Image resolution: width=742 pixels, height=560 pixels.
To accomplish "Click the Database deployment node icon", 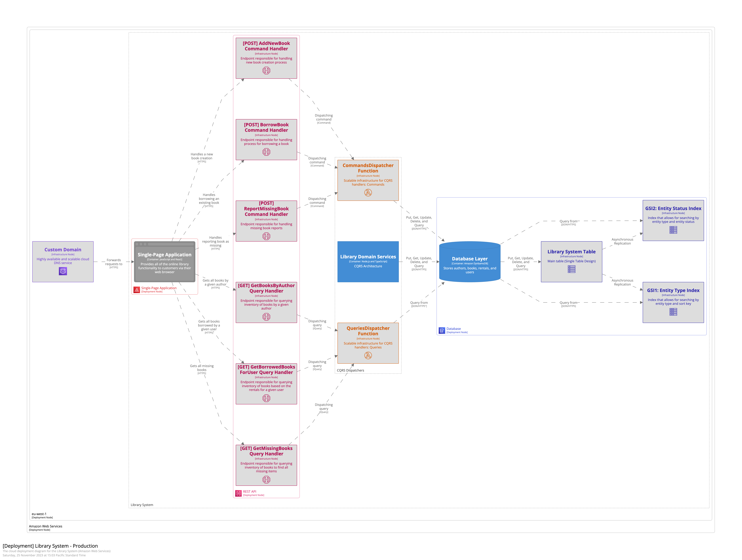I will coord(442,331).
